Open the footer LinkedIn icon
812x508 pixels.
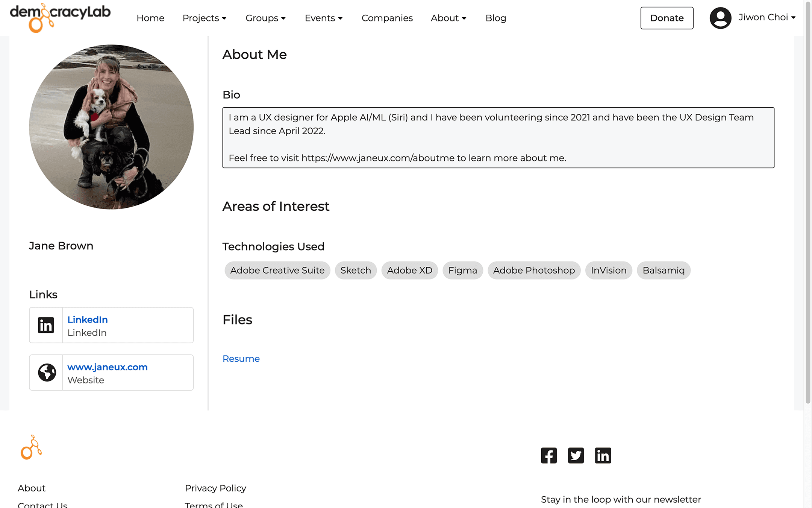603,455
